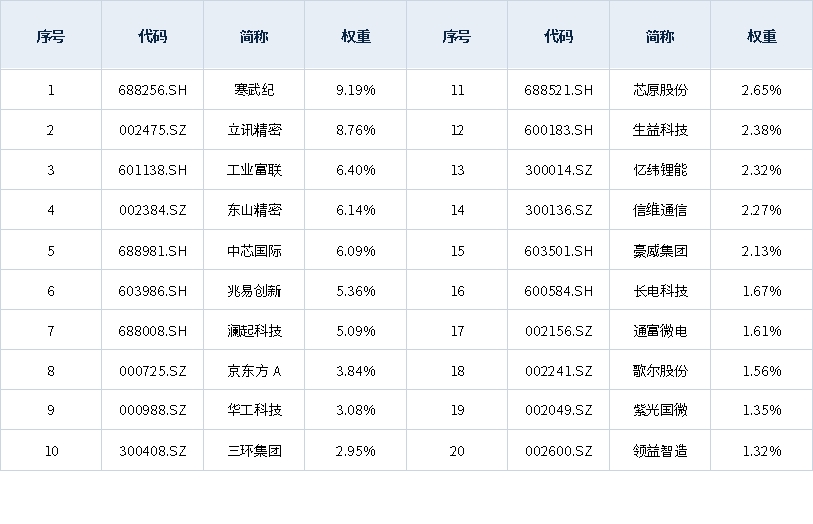
Task: Click the weight value 3.84%
Action: (x=356, y=371)
